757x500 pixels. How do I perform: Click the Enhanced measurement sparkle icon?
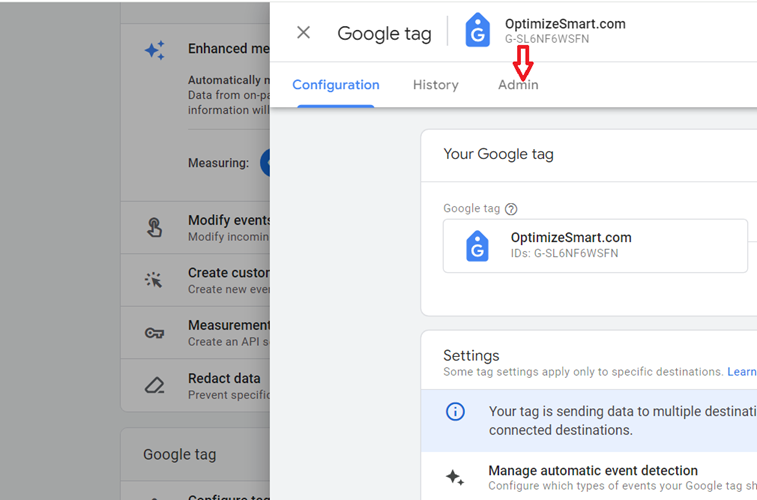tap(154, 50)
